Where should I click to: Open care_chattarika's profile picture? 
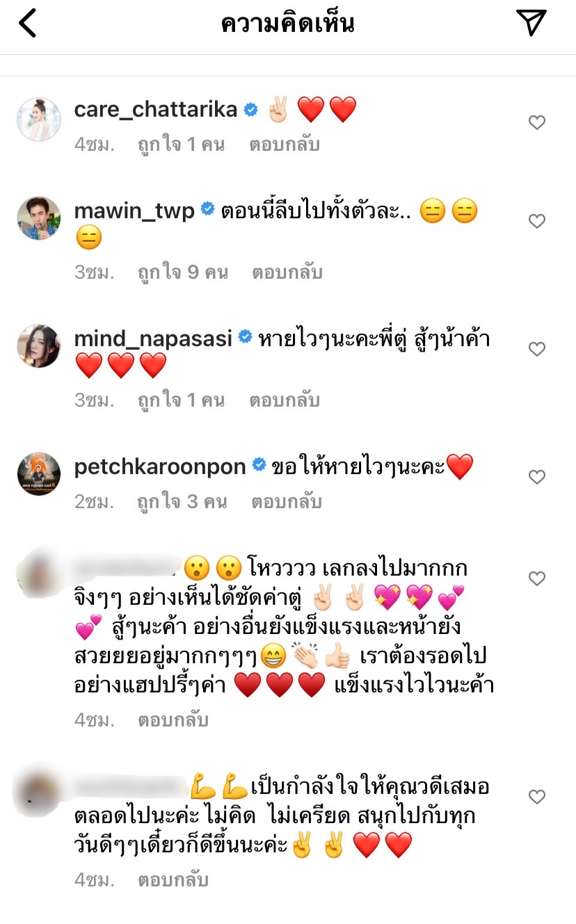pyautogui.click(x=38, y=120)
